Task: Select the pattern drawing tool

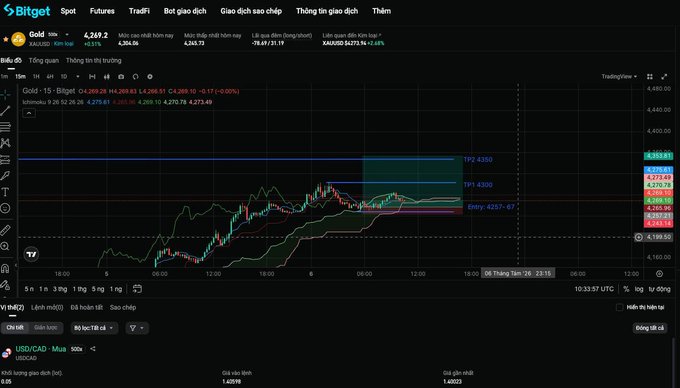Action: pyautogui.click(x=5, y=143)
